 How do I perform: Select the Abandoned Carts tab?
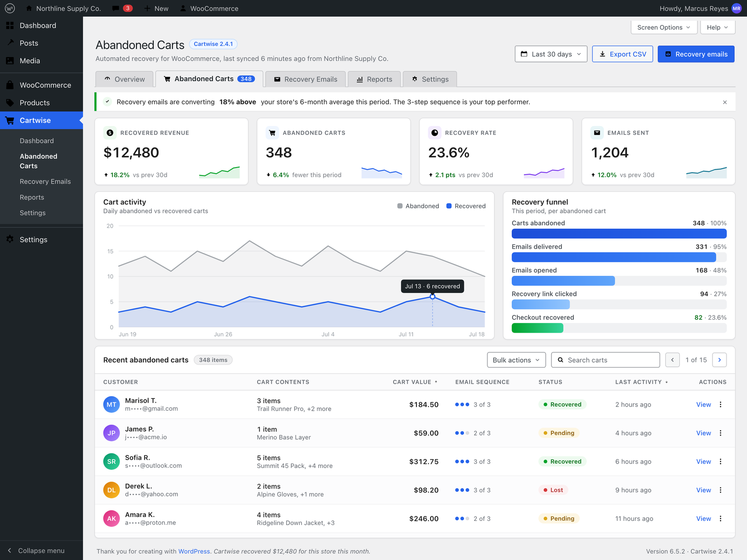click(x=209, y=79)
